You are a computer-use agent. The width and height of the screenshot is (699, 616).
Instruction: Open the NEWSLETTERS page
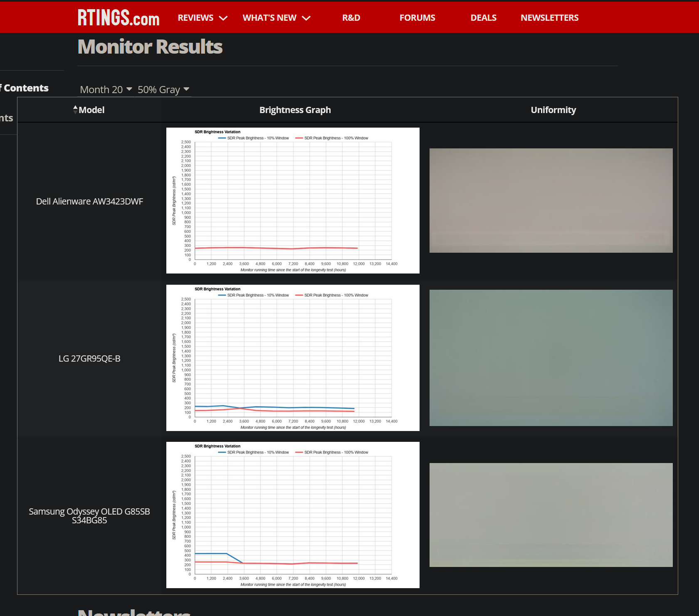pyautogui.click(x=549, y=17)
